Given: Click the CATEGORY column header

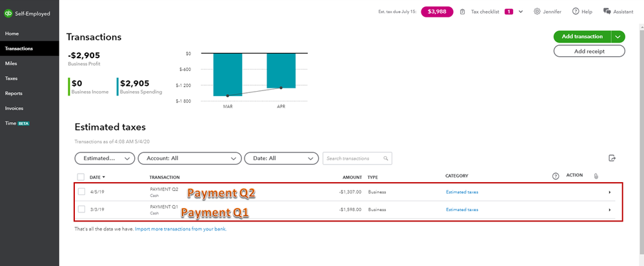Looking at the screenshot, I should (457, 176).
